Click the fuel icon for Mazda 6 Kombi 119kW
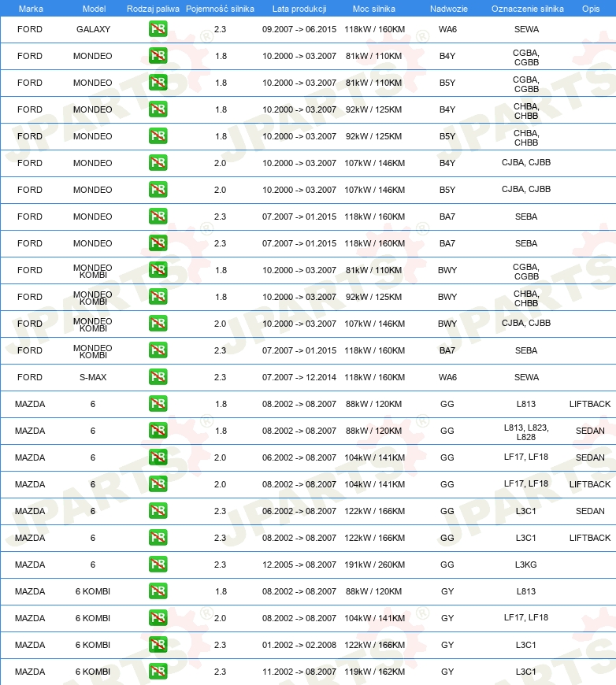The height and width of the screenshot is (685, 616). point(158,672)
